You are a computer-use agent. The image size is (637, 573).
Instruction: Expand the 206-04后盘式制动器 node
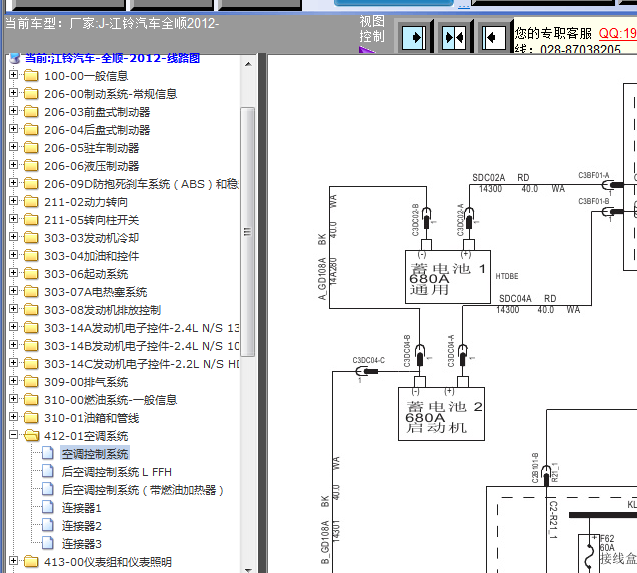[13, 129]
